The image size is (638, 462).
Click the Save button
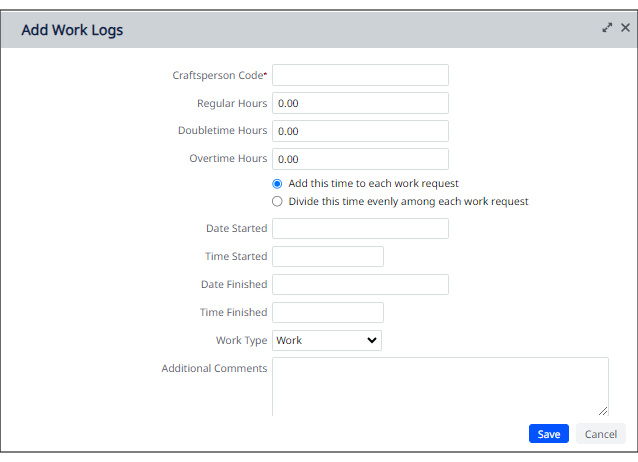click(x=548, y=434)
